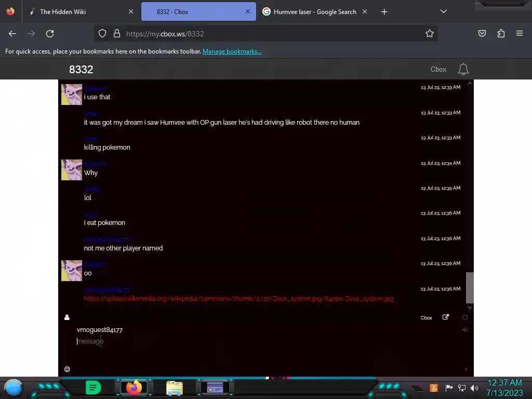Click the chat scrollbar thumb
This screenshot has width=532, height=399.
pyautogui.click(x=470, y=287)
